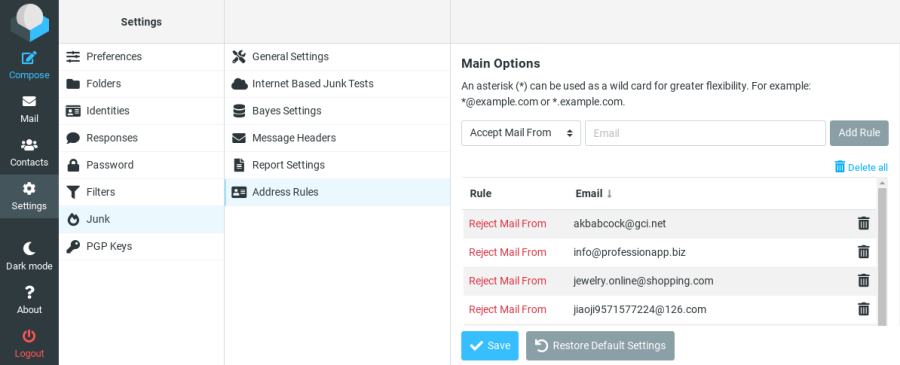Delete the akbabcock@gci.net rule trash icon
This screenshot has height=365, width=900.
pos(863,223)
